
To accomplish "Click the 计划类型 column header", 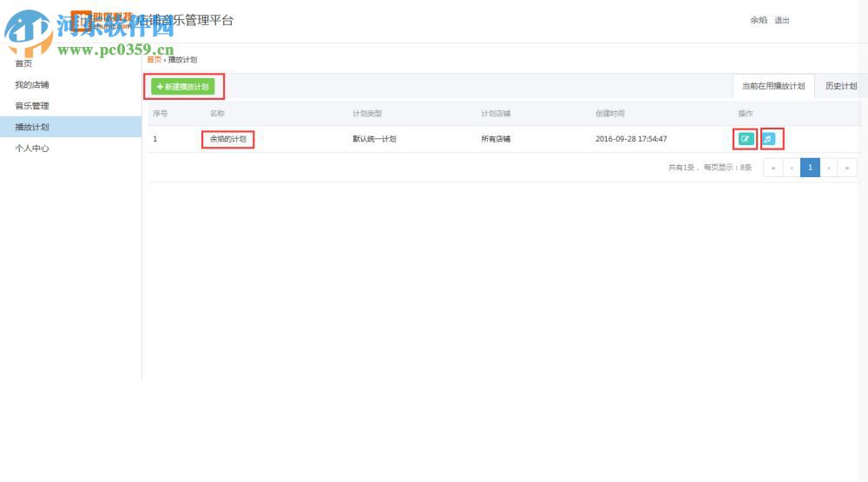I will pyautogui.click(x=367, y=114).
